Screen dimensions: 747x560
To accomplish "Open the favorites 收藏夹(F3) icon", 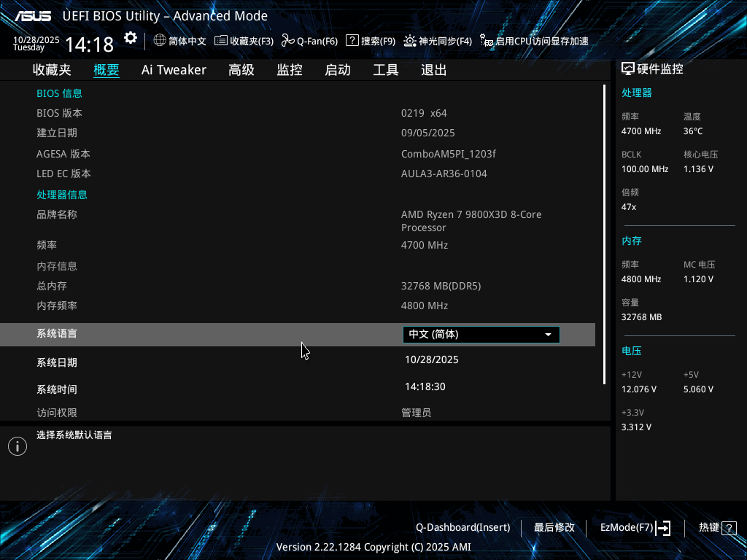I will (x=220, y=41).
